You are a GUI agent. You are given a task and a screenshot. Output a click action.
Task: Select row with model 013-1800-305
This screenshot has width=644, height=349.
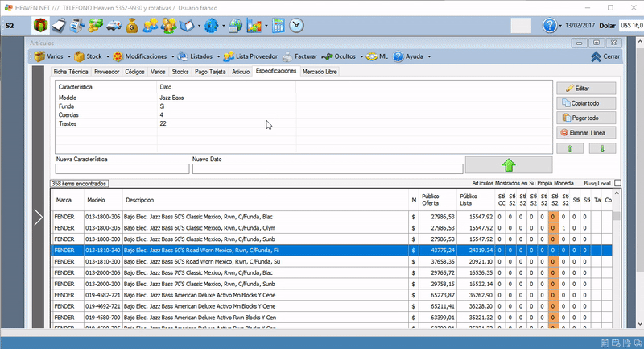[332, 228]
